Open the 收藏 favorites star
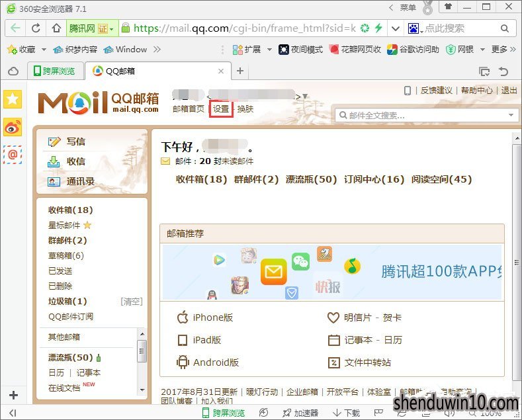 coord(21,50)
